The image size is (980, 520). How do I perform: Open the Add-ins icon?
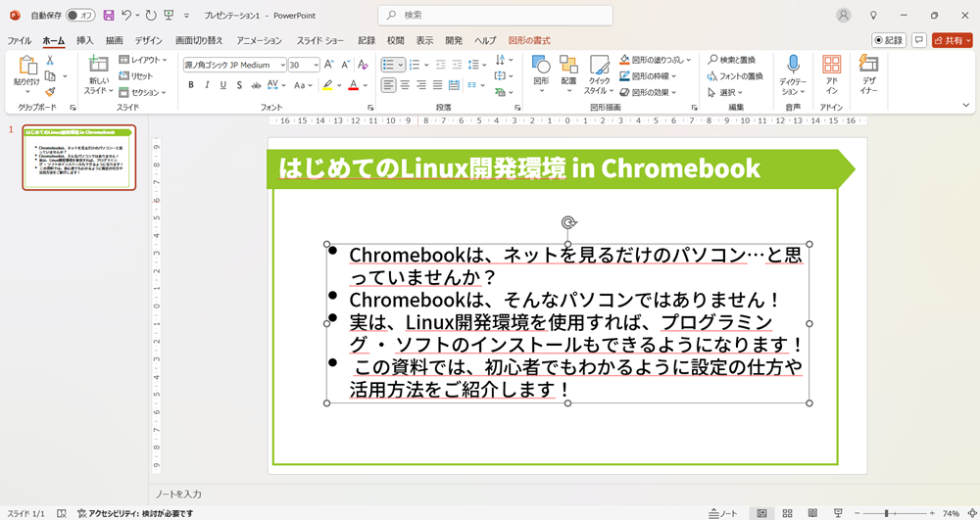point(832,65)
